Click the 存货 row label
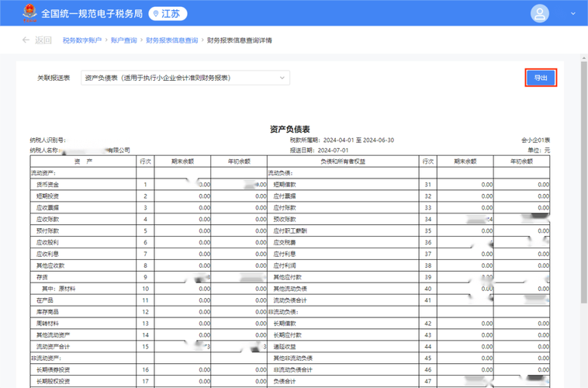The width and height of the screenshot is (588, 388). tap(42, 277)
